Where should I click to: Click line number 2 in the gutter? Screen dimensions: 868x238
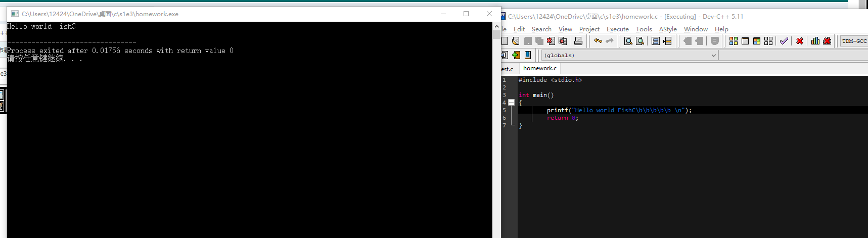pyautogui.click(x=504, y=87)
